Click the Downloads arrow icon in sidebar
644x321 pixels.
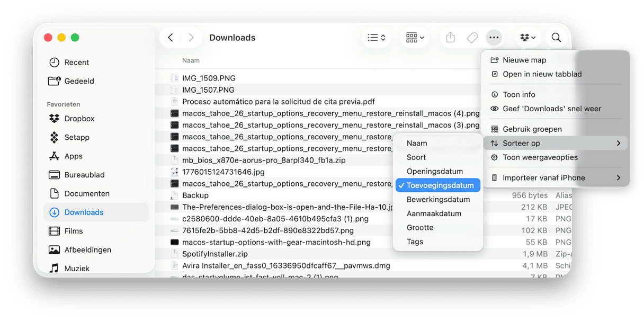coord(54,212)
